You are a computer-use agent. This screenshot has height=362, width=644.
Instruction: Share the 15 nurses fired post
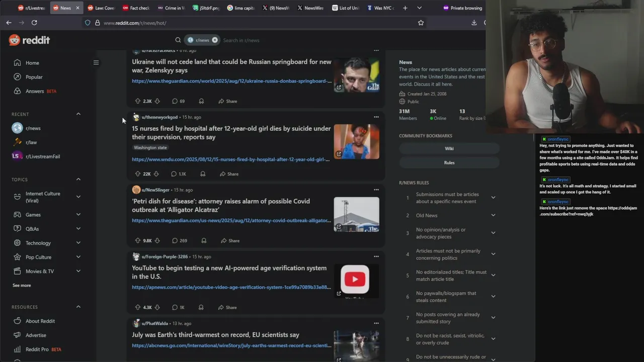(229, 174)
